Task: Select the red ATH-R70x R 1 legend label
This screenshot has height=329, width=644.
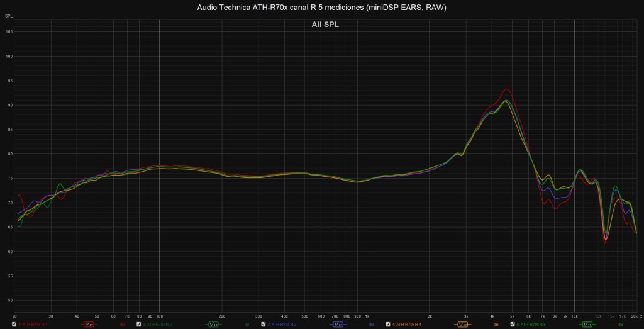Action: (x=35, y=325)
